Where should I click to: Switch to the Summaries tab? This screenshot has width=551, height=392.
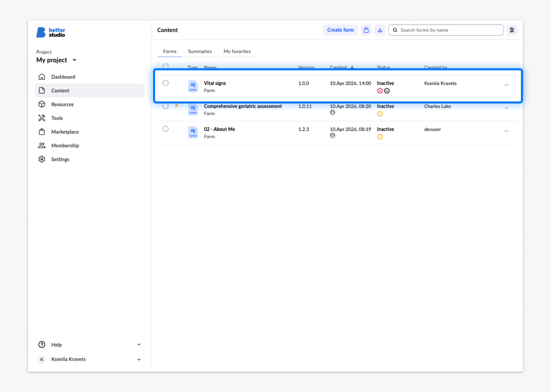200,51
